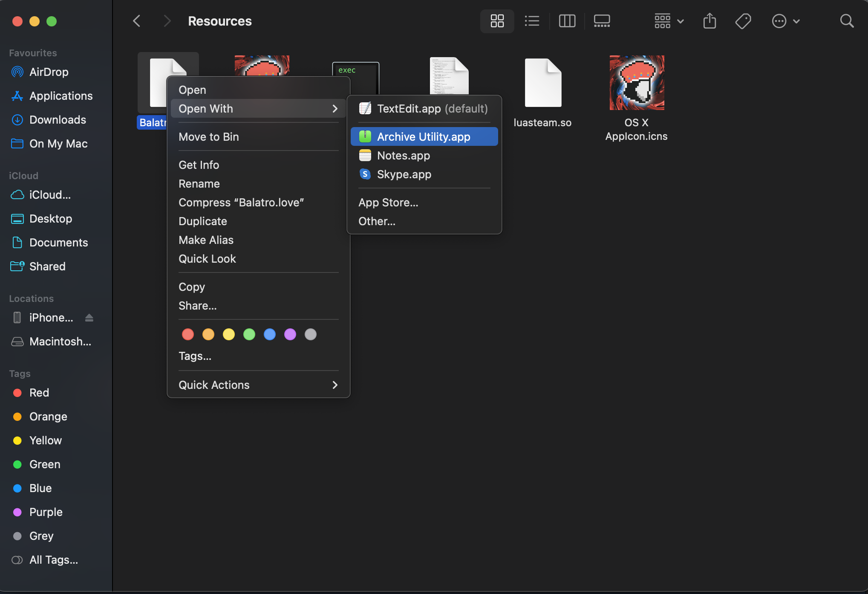Filter by Green tag in sidebar

click(44, 464)
